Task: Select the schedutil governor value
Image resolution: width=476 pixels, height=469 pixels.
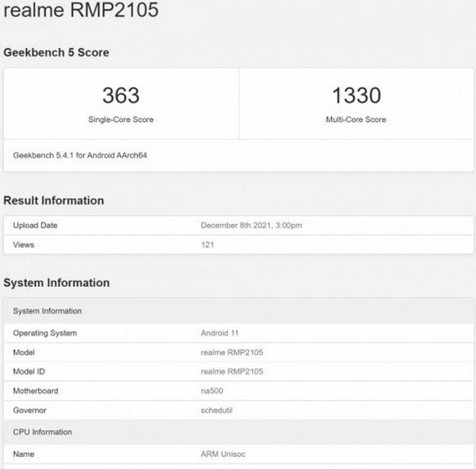Action: (217, 411)
